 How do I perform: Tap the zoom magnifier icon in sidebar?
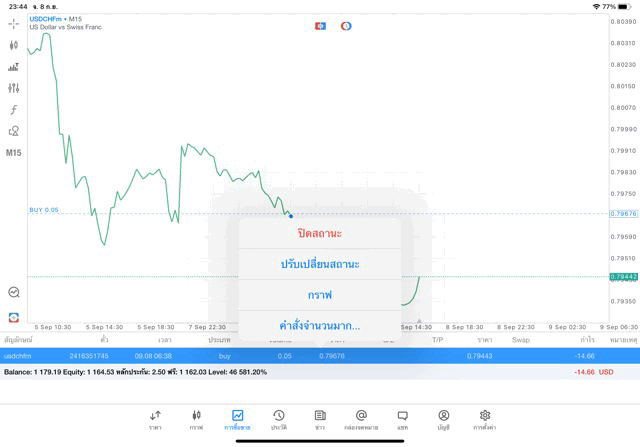tap(13, 292)
